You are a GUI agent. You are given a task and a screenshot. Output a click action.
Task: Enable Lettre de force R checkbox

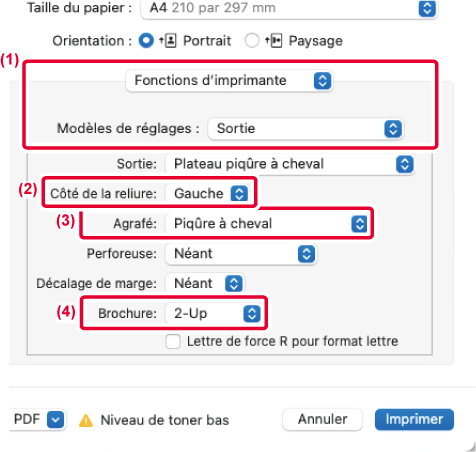(173, 342)
